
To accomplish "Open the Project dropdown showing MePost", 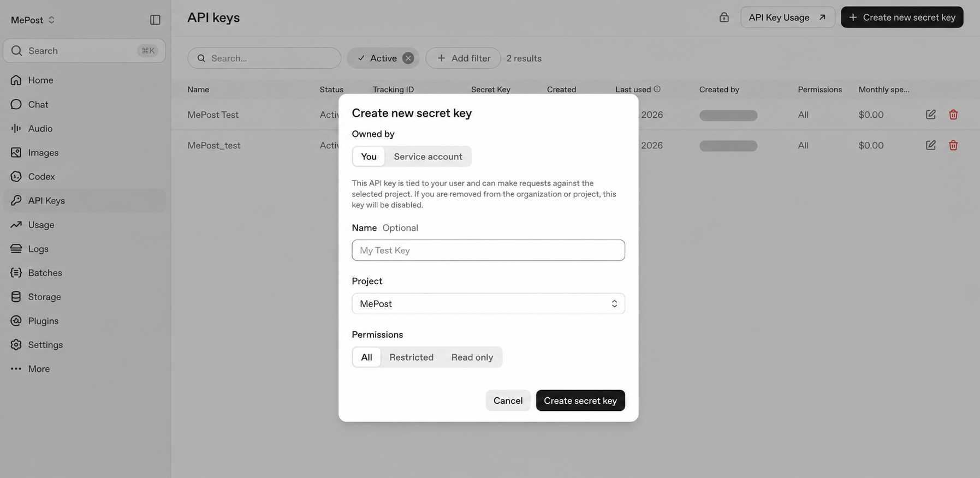I will (x=488, y=304).
